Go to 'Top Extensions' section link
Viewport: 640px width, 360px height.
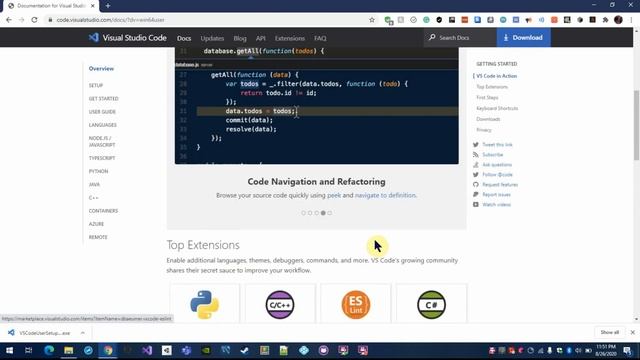pyautogui.click(x=492, y=87)
